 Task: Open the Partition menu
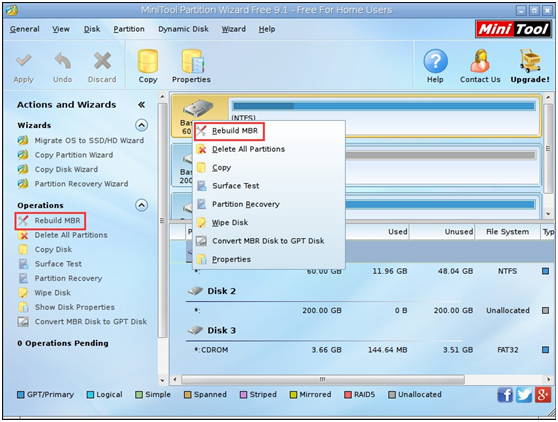coord(129,29)
